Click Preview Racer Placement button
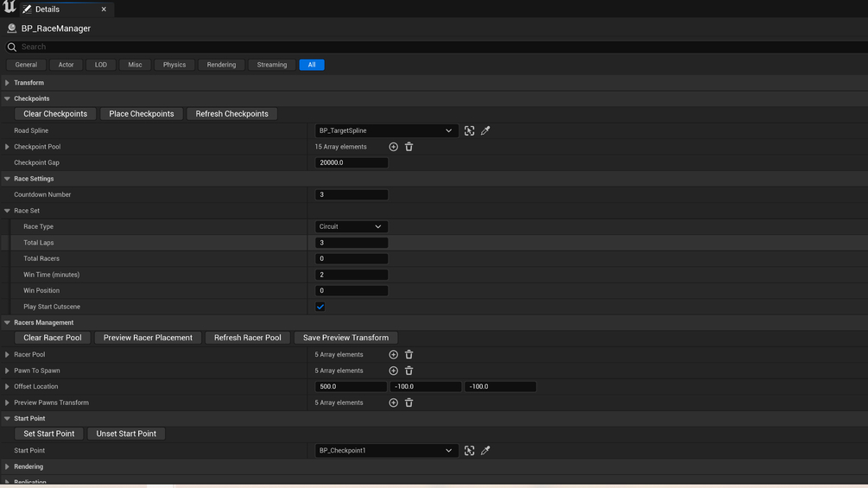The image size is (868, 488). point(148,338)
